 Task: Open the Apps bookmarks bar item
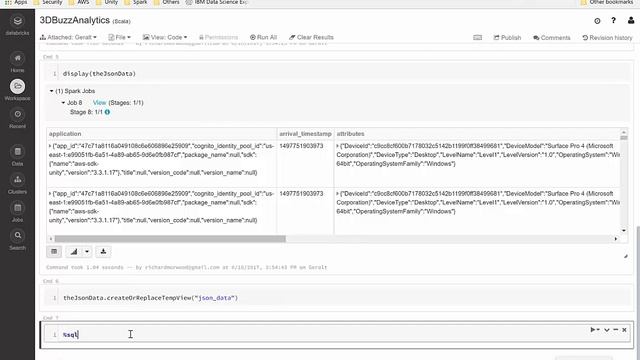[x=16, y=2]
